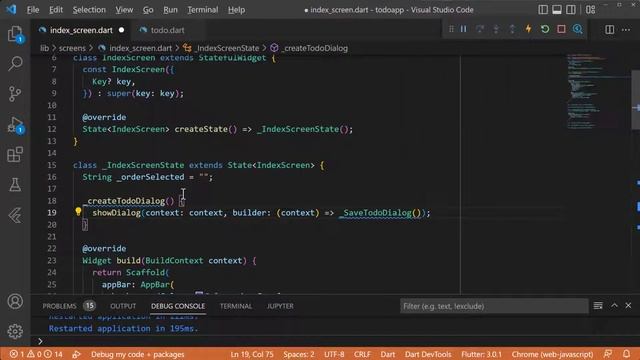Open the File menu
The height and width of the screenshot is (360, 640).
33,9
